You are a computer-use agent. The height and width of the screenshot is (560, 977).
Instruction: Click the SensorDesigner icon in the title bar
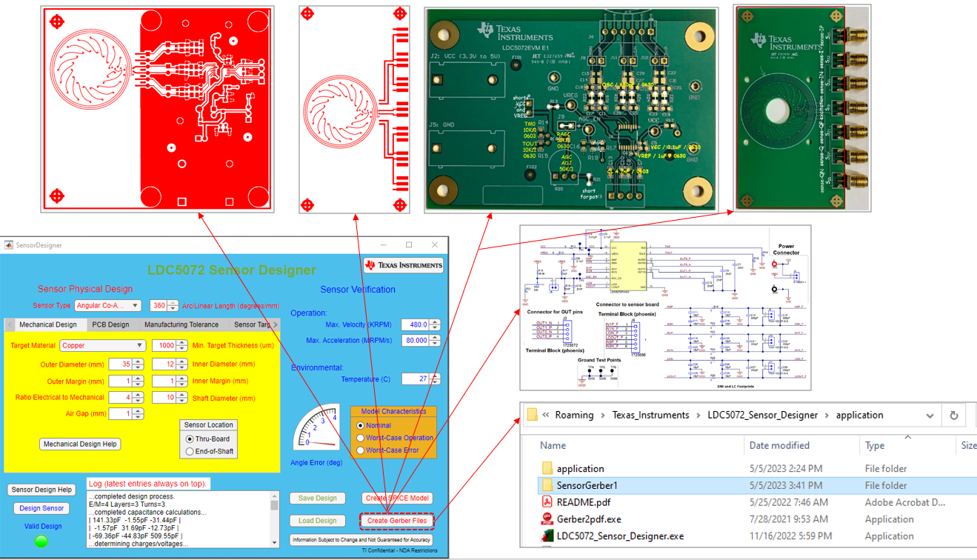click(8, 244)
